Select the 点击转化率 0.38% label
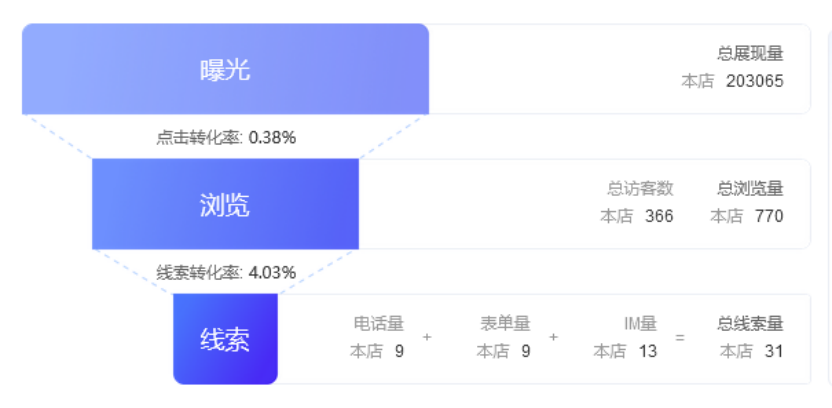Screen dimensions: 832x408 tap(226, 138)
